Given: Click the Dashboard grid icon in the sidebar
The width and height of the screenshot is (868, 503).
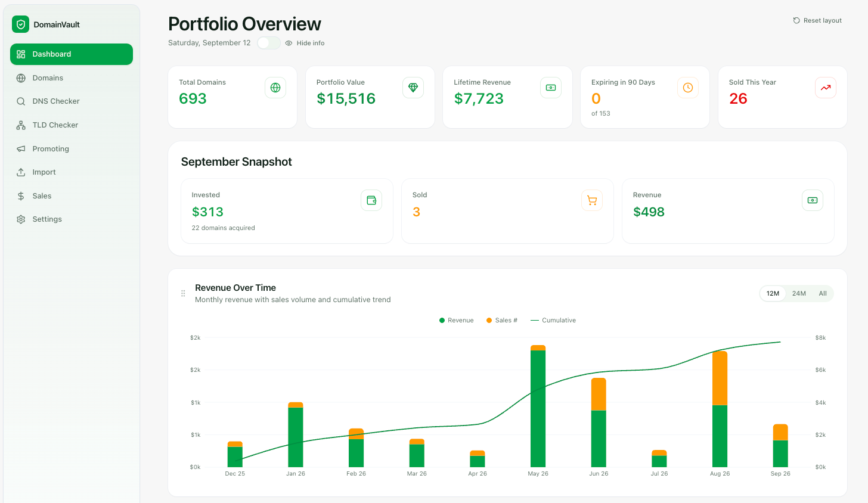Looking at the screenshot, I should [21, 54].
